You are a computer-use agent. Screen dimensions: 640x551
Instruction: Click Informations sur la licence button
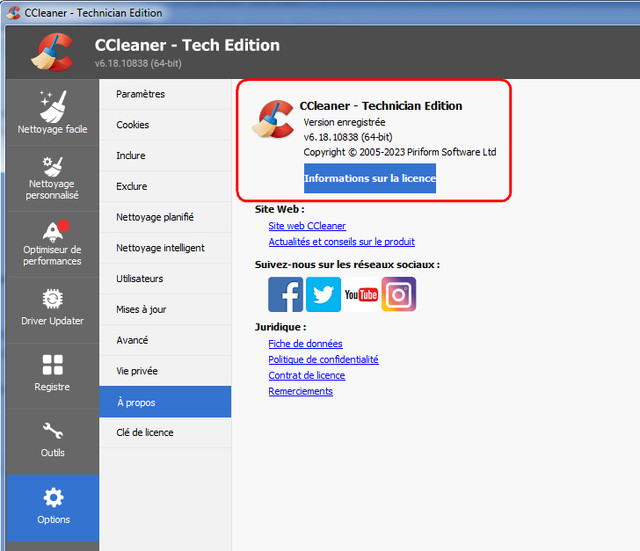(x=370, y=178)
